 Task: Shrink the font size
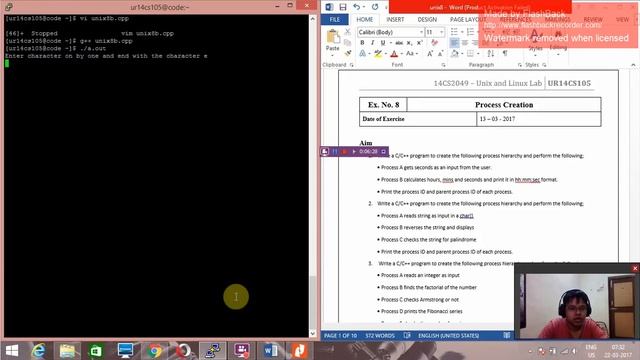click(440, 53)
